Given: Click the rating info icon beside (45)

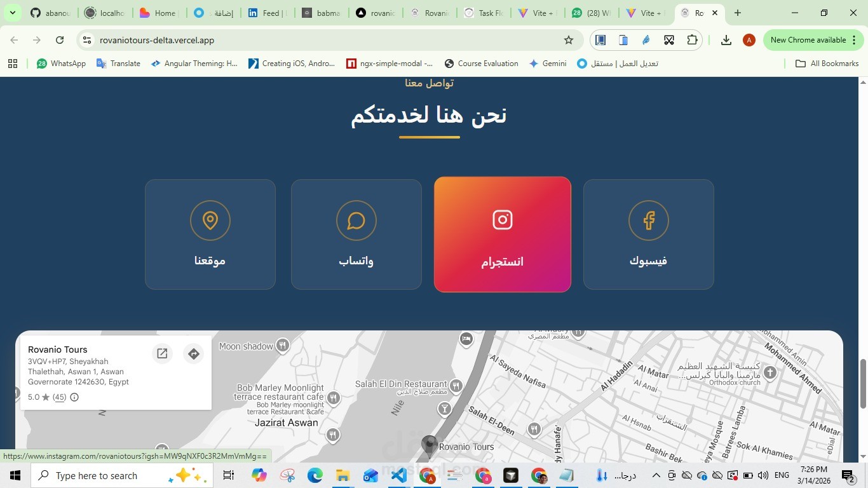Looking at the screenshot, I should pos(74,397).
